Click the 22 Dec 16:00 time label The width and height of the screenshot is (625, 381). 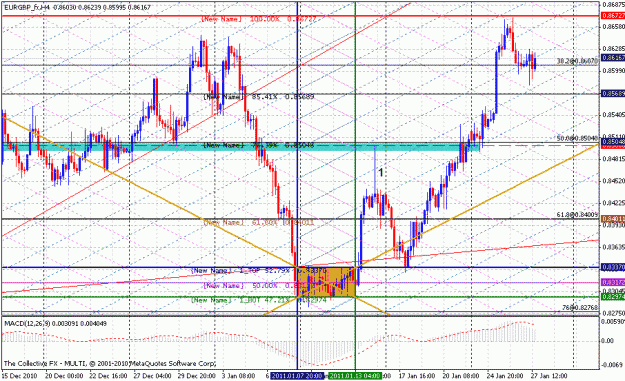tap(108, 376)
